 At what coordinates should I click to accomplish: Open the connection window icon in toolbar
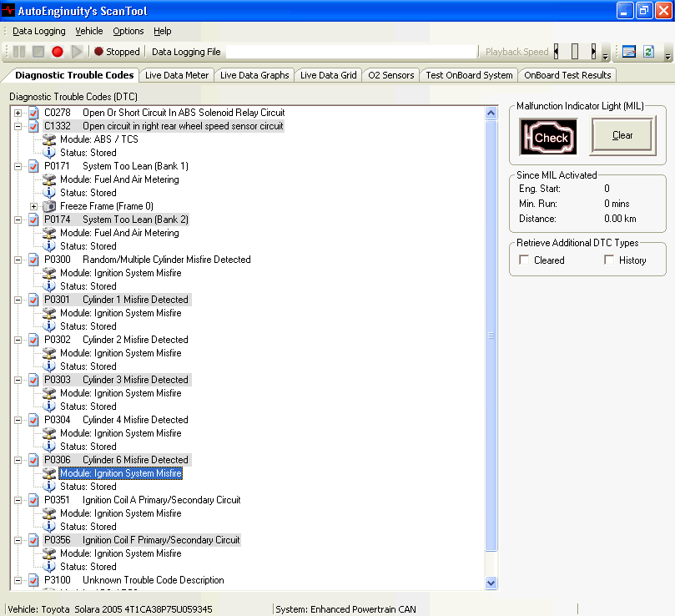[x=629, y=52]
